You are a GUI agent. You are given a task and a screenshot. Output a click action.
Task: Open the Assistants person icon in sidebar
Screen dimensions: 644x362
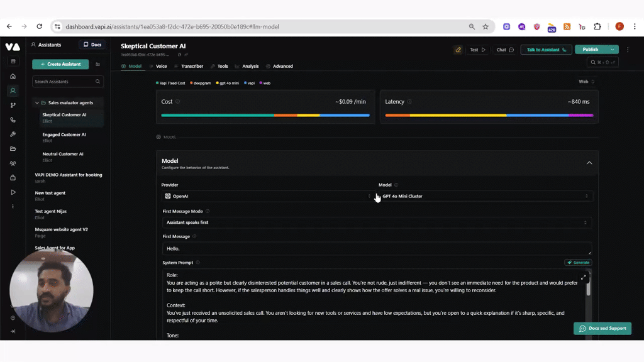[13, 90]
